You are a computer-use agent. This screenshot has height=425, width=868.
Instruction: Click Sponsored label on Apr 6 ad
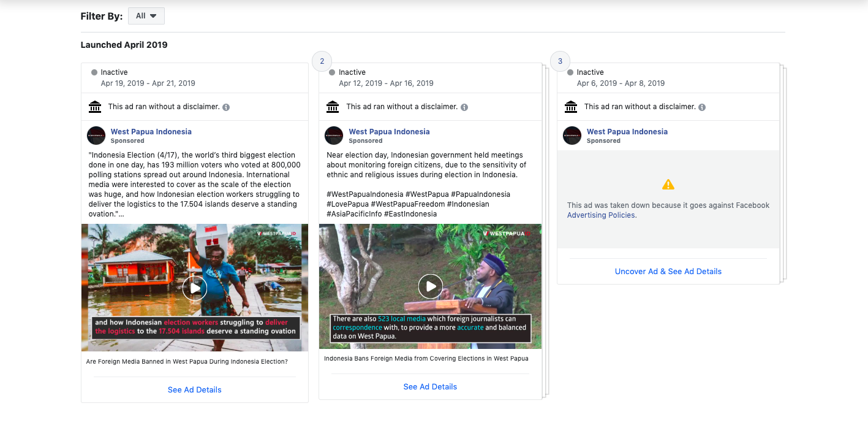(x=603, y=141)
